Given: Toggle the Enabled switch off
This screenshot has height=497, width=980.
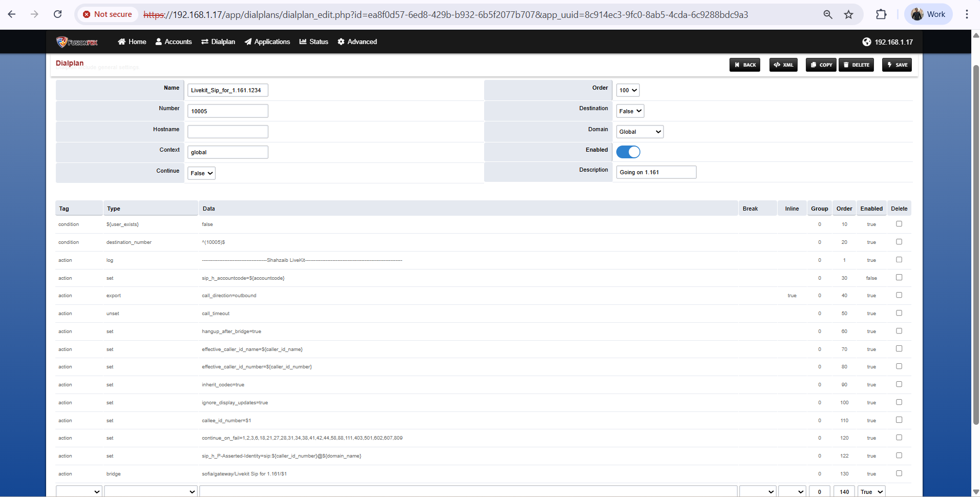Looking at the screenshot, I should (628, 152).
